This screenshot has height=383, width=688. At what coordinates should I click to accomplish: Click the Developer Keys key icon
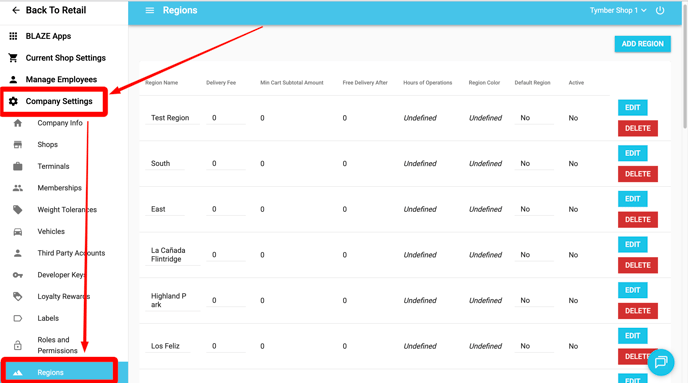click(18, 275)
